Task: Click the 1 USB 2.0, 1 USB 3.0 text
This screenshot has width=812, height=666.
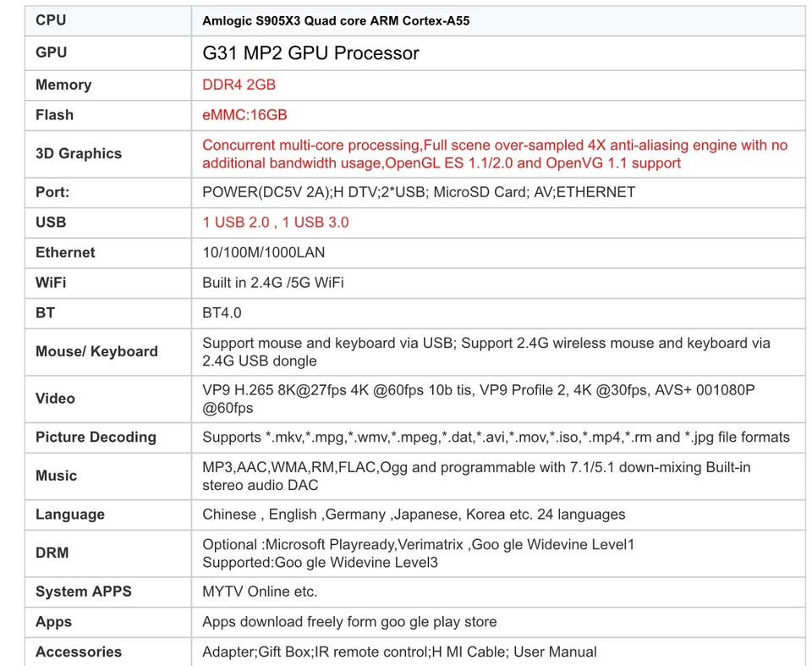Action: [276, 223]
